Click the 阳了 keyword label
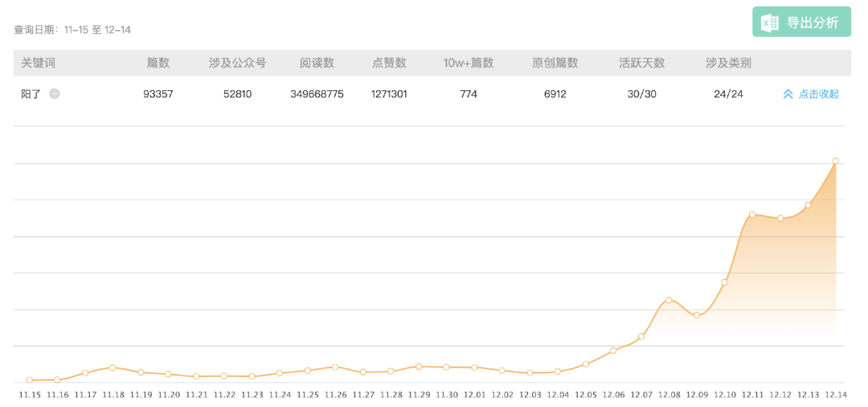 click(x=31, y=93)
